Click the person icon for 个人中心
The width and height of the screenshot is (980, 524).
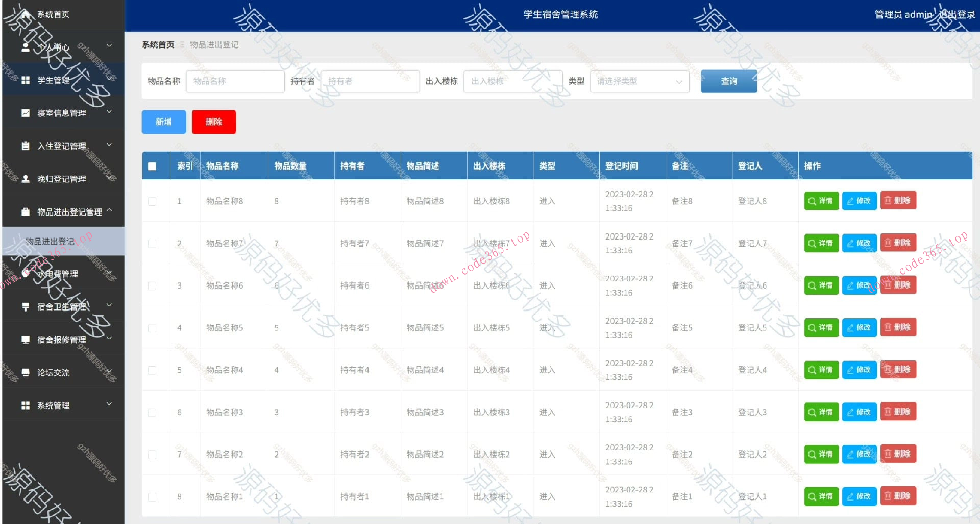pyautogui.click(x=26, y=45)
